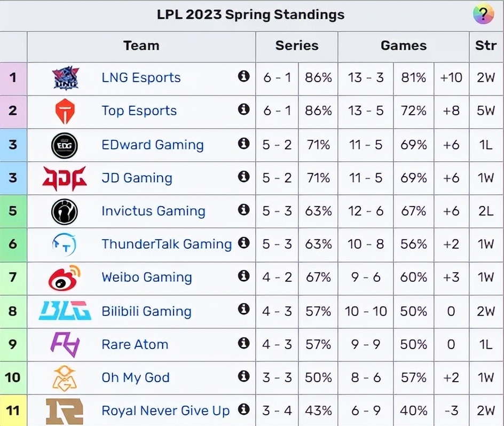The height and width of the screenshot is (426, 504).
Task: Go to the Weibo Gaming team page
Action: pyautogui.click(x=146, y=278)
